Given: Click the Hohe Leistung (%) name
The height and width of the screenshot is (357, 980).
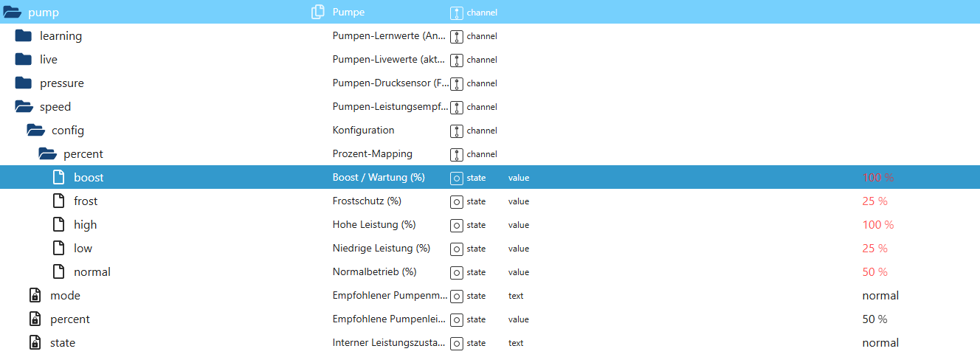Looking at the screenshot, I should pyautogui.click(x=374, y=225).
